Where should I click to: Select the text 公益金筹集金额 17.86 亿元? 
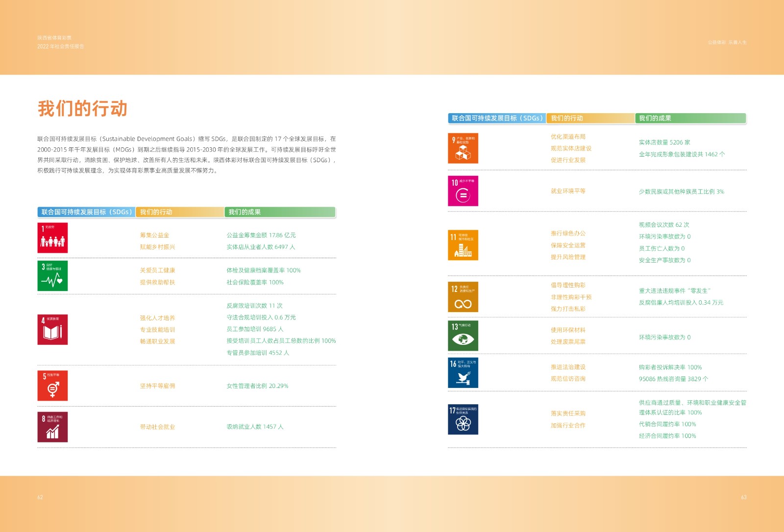click(x=261, y=235)
